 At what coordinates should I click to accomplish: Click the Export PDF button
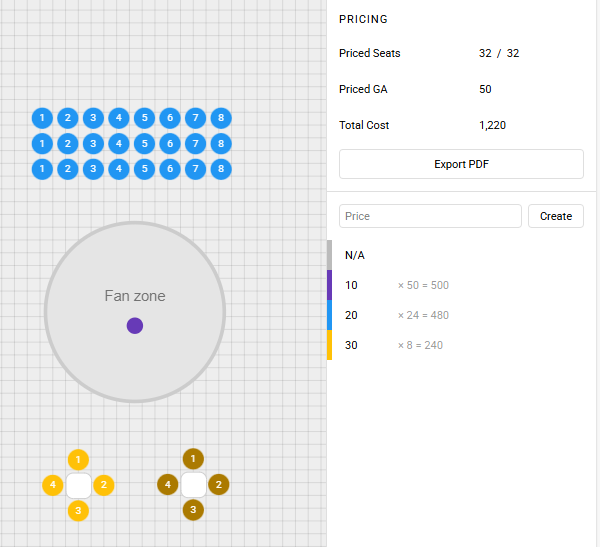pyautogui.click(x=461, y=164)
